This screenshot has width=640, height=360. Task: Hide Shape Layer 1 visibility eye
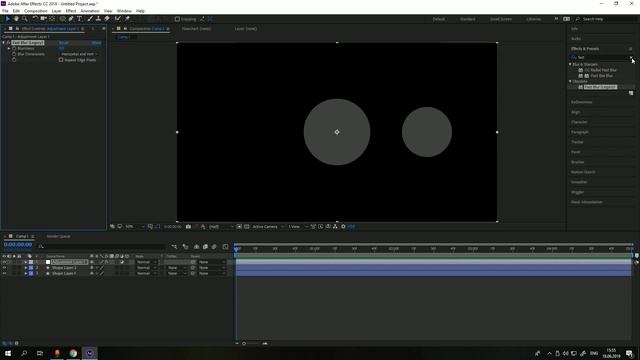point(4,273)
